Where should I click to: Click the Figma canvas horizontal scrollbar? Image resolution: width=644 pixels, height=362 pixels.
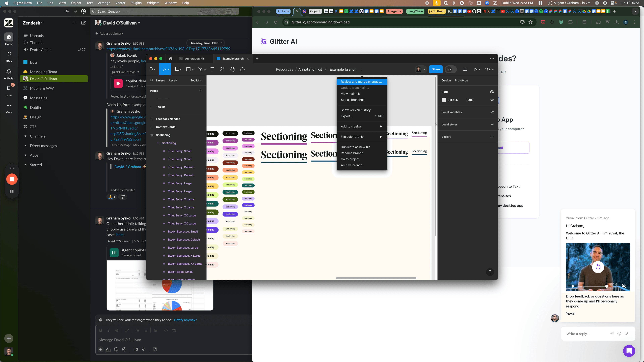tap(376, 278)
